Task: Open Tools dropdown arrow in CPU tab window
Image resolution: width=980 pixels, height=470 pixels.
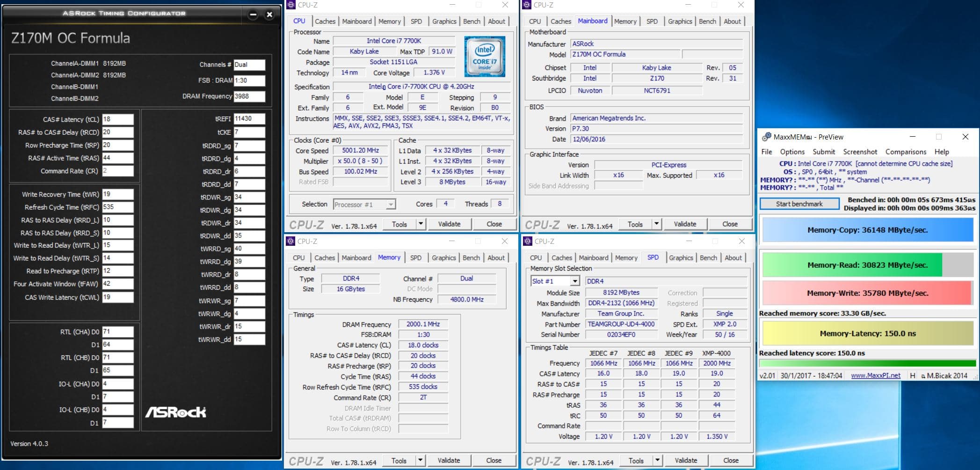Action: 421,224
